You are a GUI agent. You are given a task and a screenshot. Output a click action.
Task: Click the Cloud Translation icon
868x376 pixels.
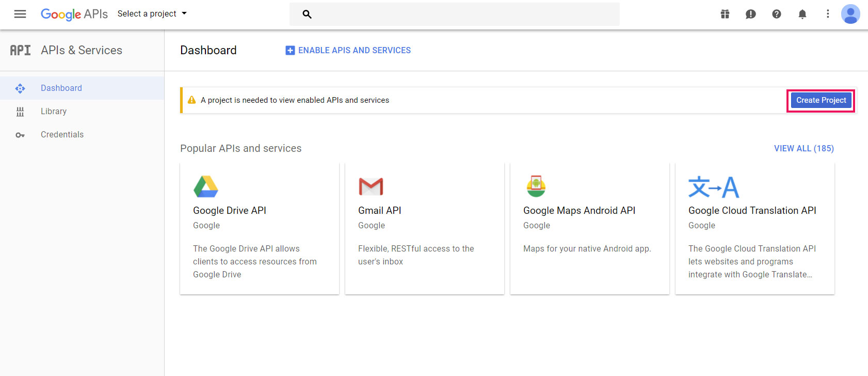(x=714, y=187)
